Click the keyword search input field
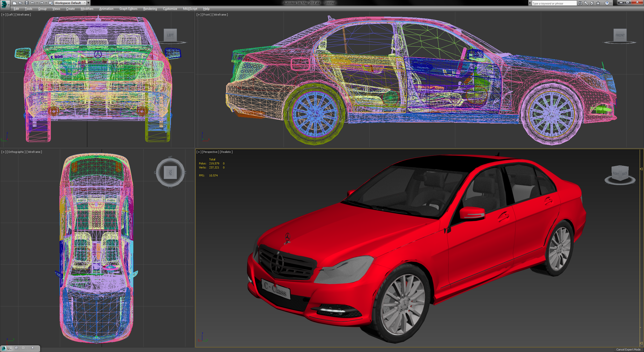The image size is (644, 352). (x=553, y=3)
